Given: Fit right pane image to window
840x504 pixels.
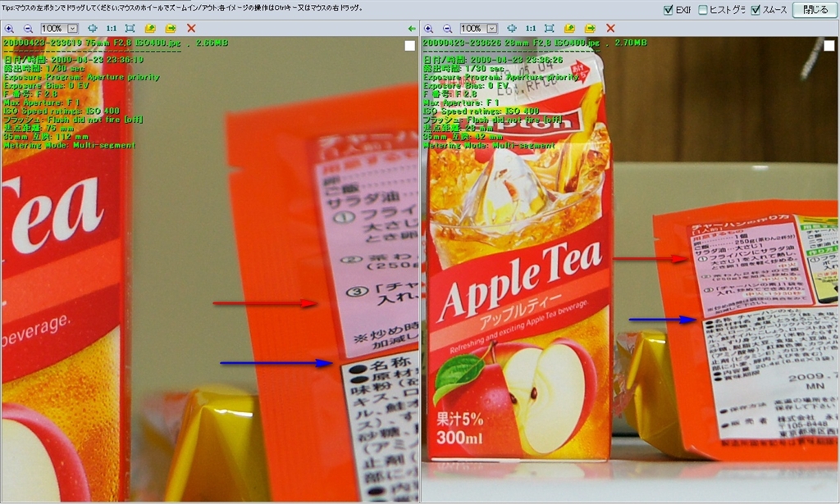Looking at the screenshot, I should [549, 29].
